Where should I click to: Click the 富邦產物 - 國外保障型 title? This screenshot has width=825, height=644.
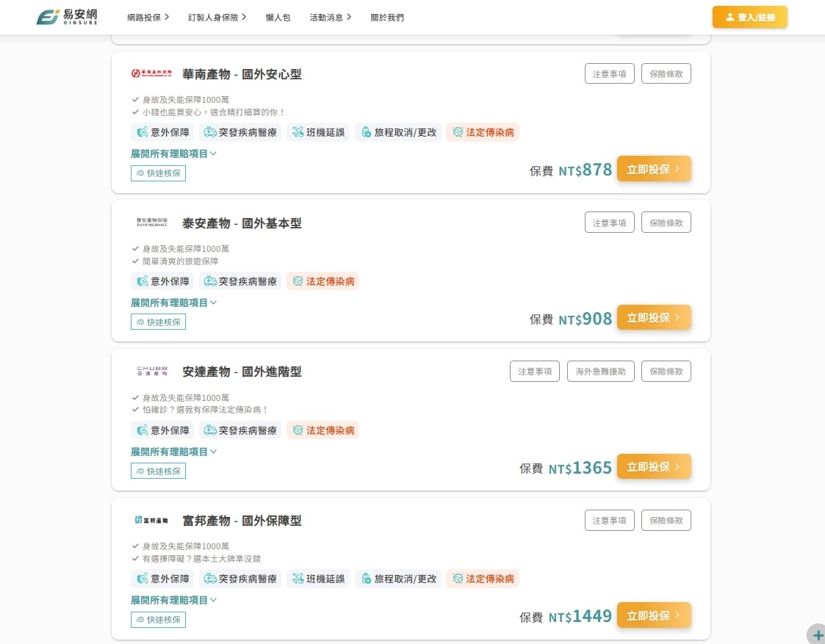tap(242, 521)
